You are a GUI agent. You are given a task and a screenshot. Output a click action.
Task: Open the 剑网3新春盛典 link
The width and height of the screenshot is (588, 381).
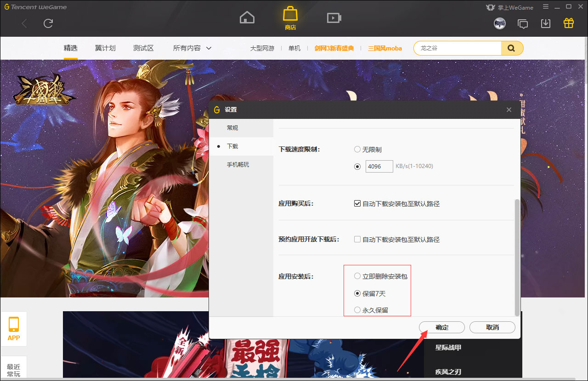tap(334, 48)
